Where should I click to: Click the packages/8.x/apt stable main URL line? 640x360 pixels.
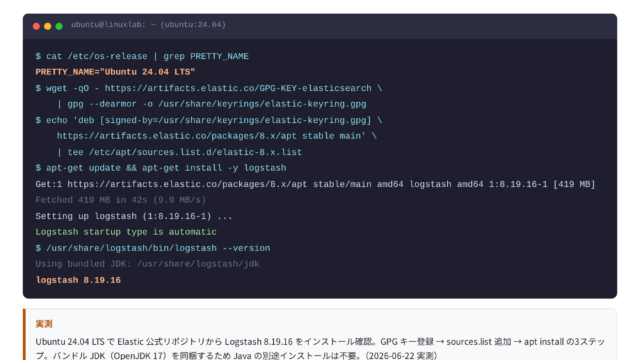(216, 136)
